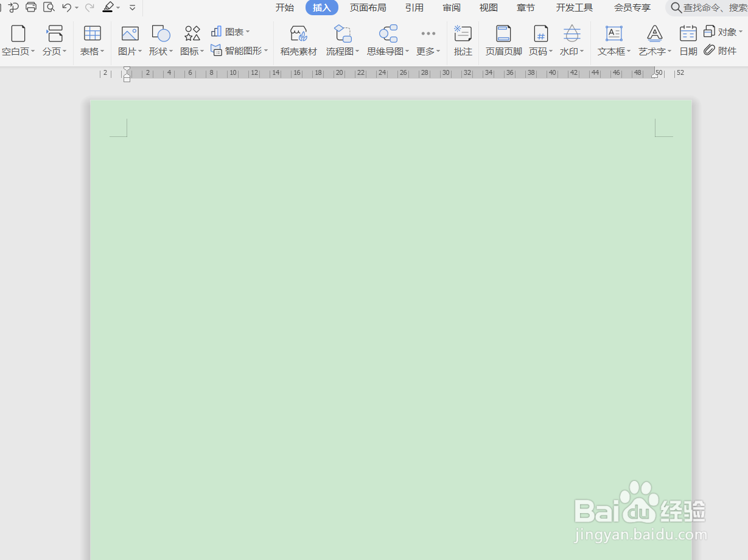
Task: Expand the Undo history dropdown arrow
Action: (77, 8)
